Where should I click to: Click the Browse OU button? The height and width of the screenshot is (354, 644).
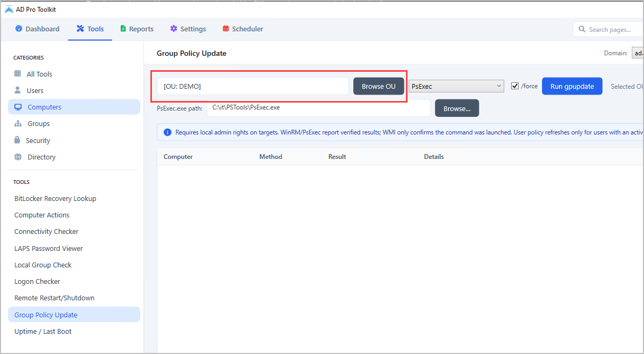click(378, 86)
